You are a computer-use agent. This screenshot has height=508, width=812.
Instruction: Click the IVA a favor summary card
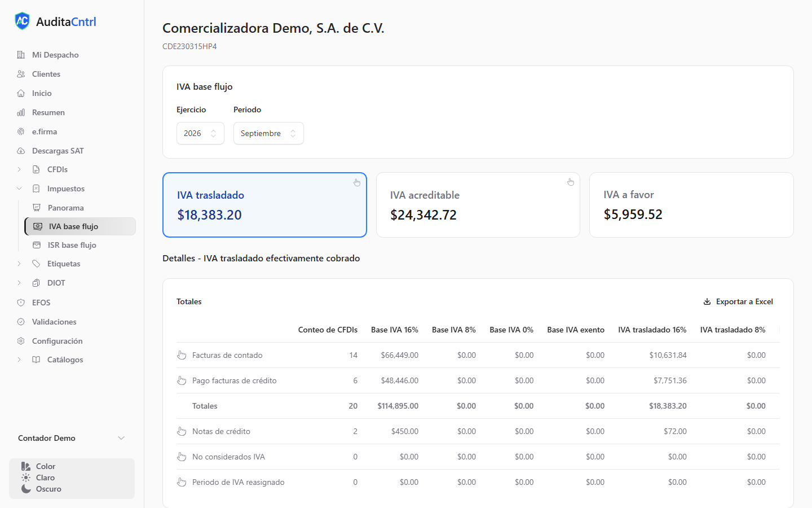pos(691,205)
